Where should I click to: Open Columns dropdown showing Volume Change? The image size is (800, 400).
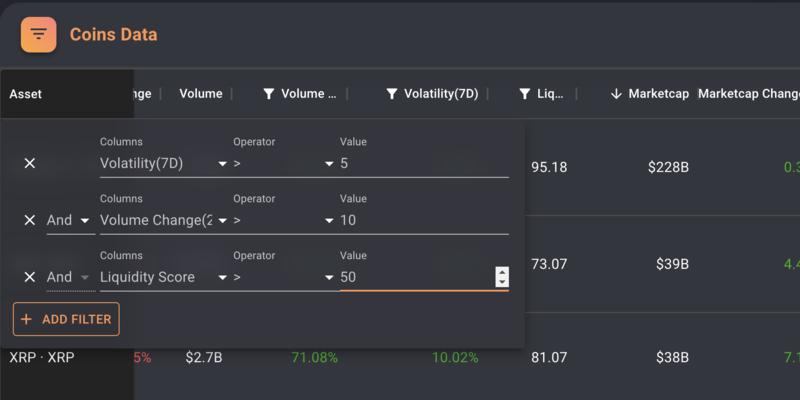click(163, 220)
